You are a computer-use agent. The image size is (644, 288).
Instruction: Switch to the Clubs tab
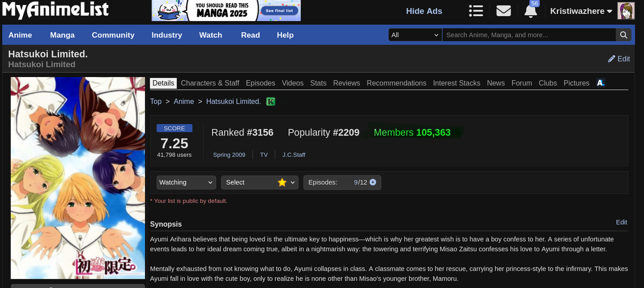(x=548, y=83)
